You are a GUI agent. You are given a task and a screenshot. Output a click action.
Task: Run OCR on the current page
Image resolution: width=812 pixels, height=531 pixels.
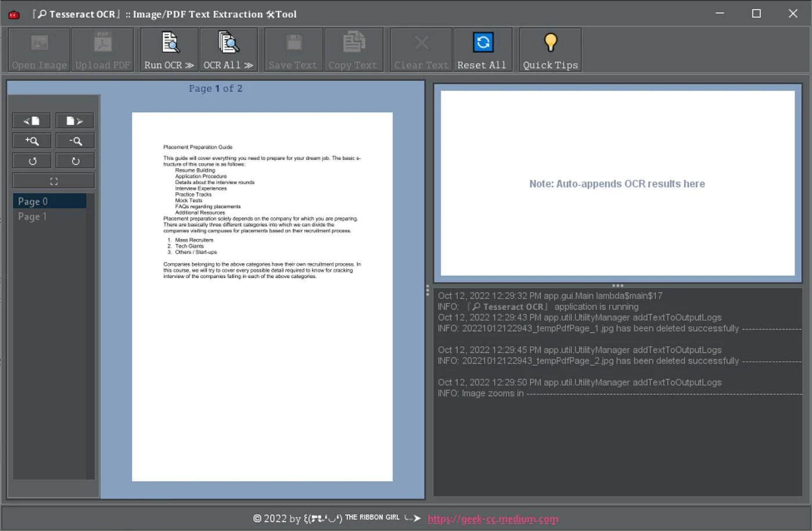tap(169, 50)
